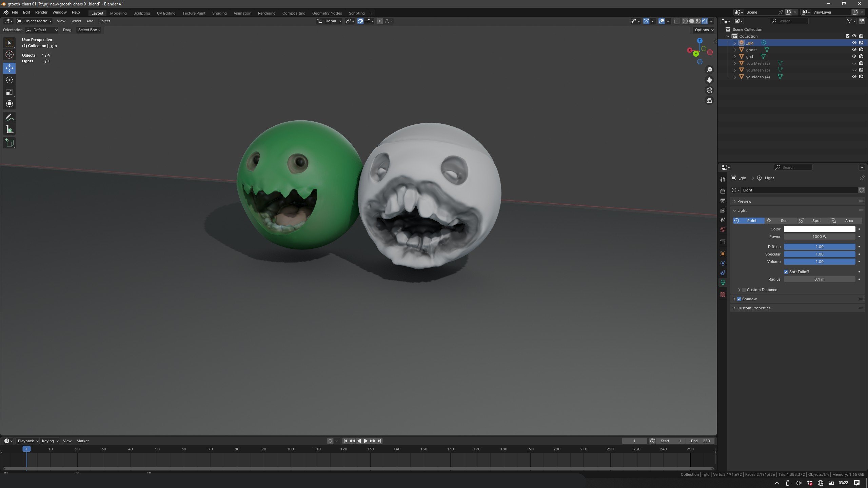The height and width of the screenshot is (488, 868).
Task: Click the Specular value slider
Action: [x=819, y=254]
